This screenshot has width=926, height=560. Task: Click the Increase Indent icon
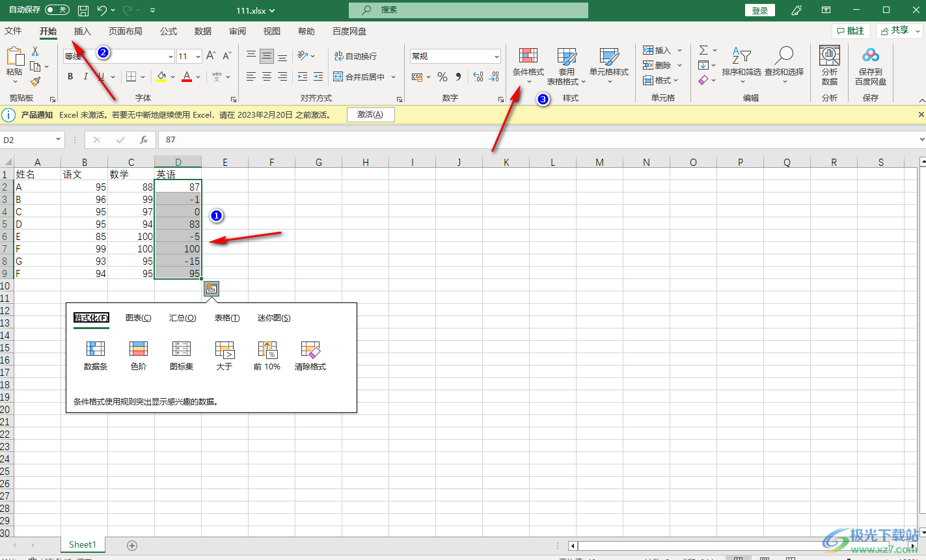318,77
